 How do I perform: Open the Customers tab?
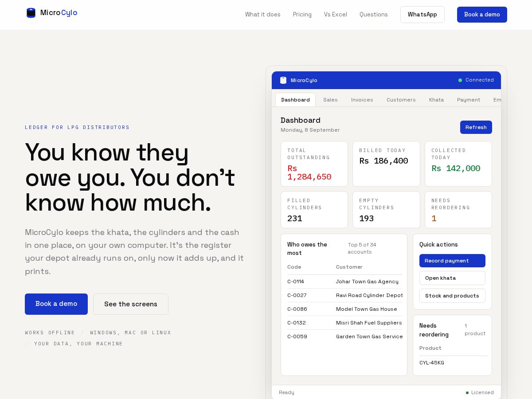[x=401, y=100]
